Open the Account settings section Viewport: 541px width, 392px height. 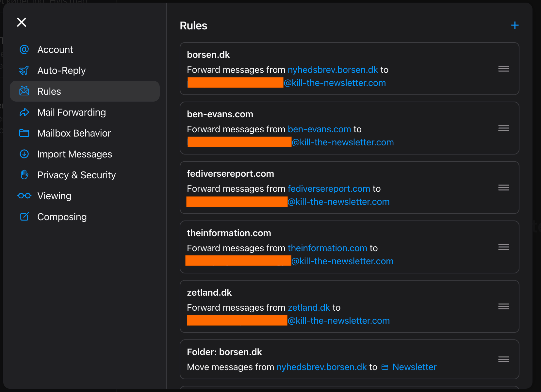[x=55, y=49]
